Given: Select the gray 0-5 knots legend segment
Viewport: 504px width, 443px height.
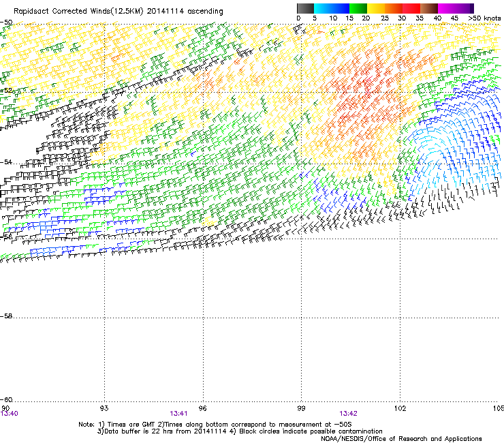Looking at the screenshot, I should click(x=305, y=8).
